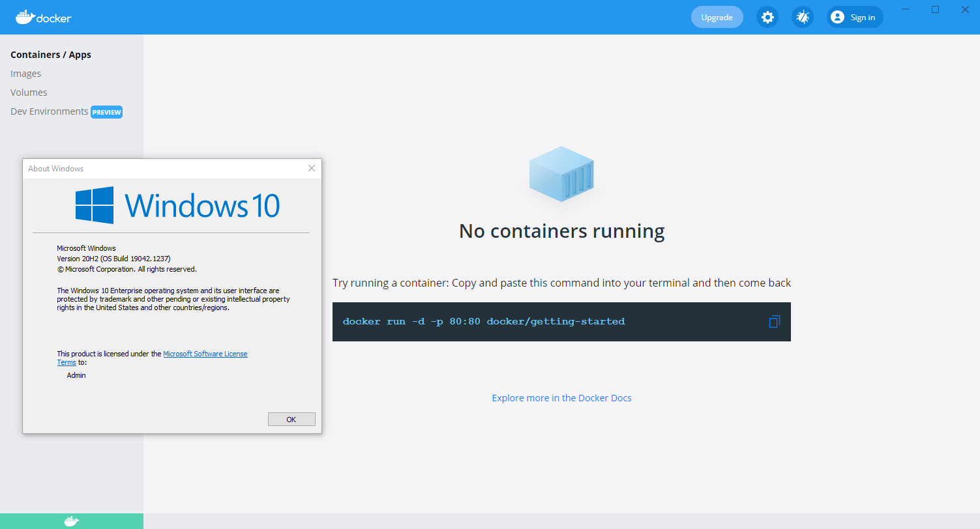Image resolution: width=980 pixels, height=529 pixels.
Task: Open Dev Environments preview section
Action: pyautogui.click(x=50, y=111)
